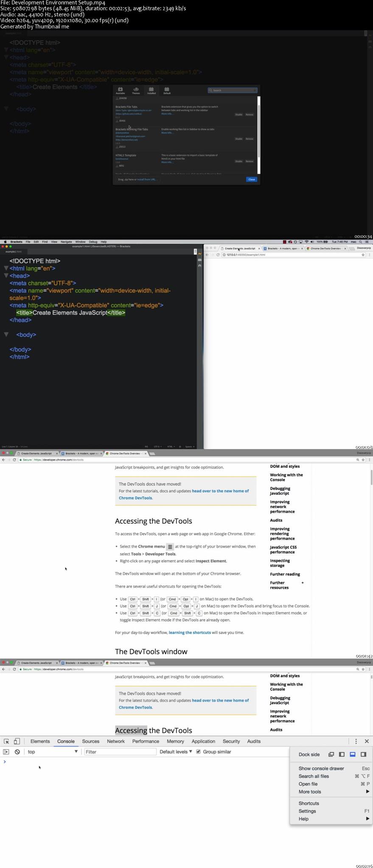
Task: Switch to Sources tab in DevTools
Action: pyautogui.click(x=90, y=741)
